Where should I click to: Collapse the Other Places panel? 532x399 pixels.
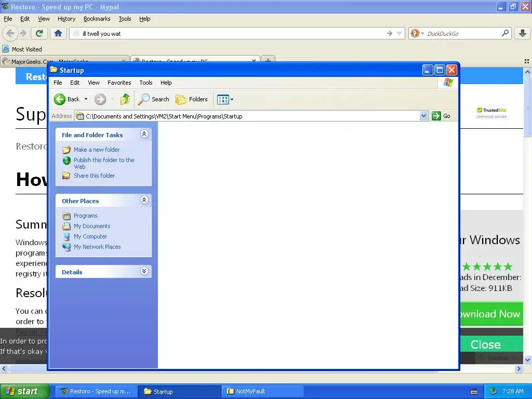coord(144,200)
